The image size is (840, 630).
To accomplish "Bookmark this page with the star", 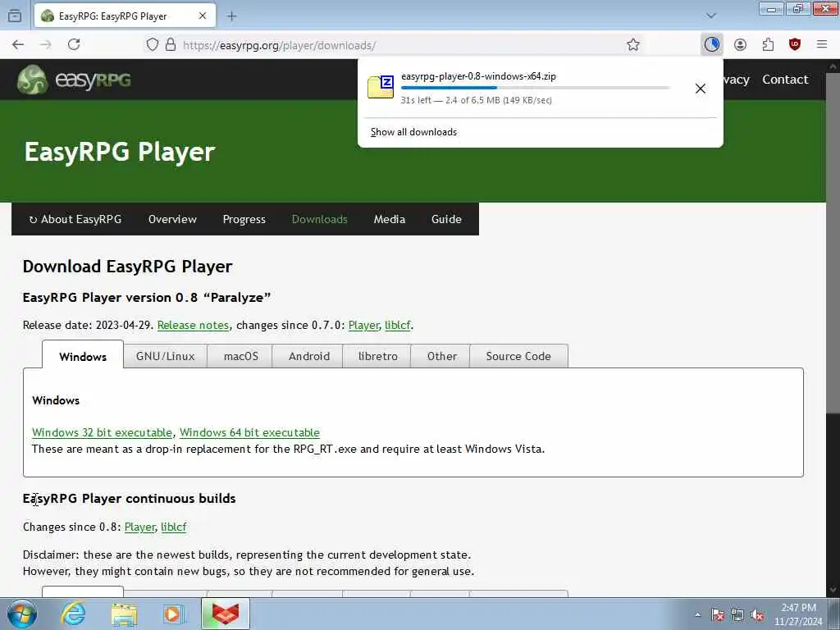I will pyautogui.click(x=633, y=45).
